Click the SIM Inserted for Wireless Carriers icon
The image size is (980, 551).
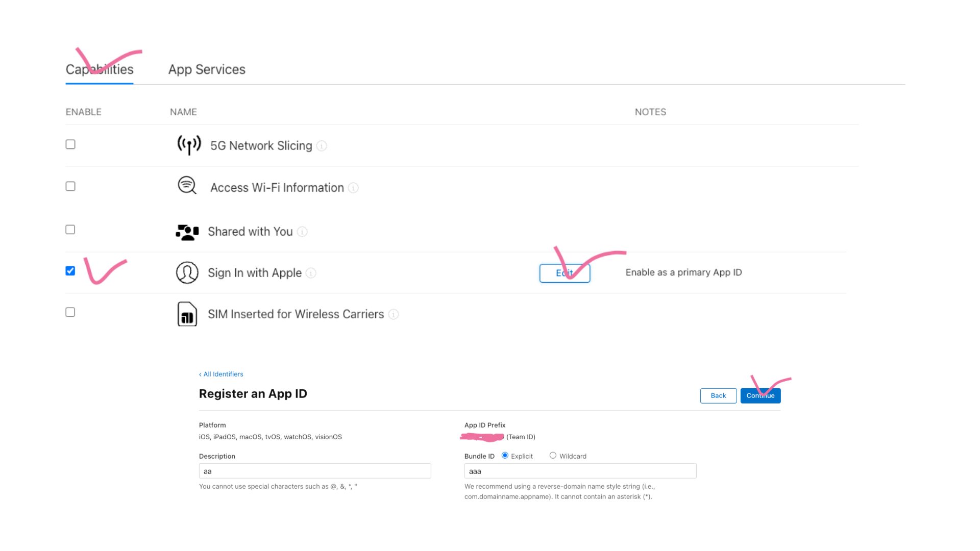point(187,314)
